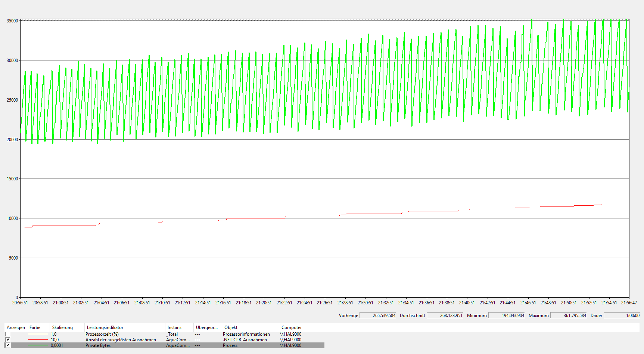Sort by the Anzeigen column header
This screenshot has width=644, height=354.
(x=16, y=327)
